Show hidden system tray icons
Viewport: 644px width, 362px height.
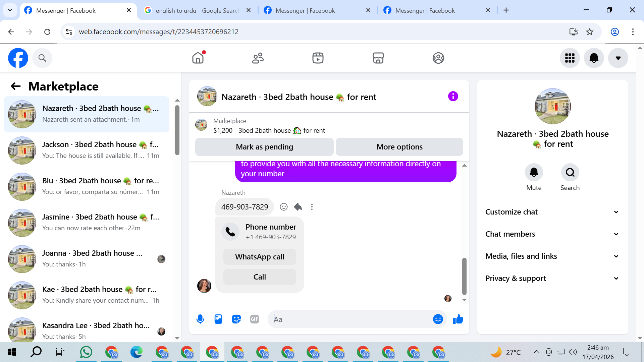pyautogui.click(x=536, y=352)
